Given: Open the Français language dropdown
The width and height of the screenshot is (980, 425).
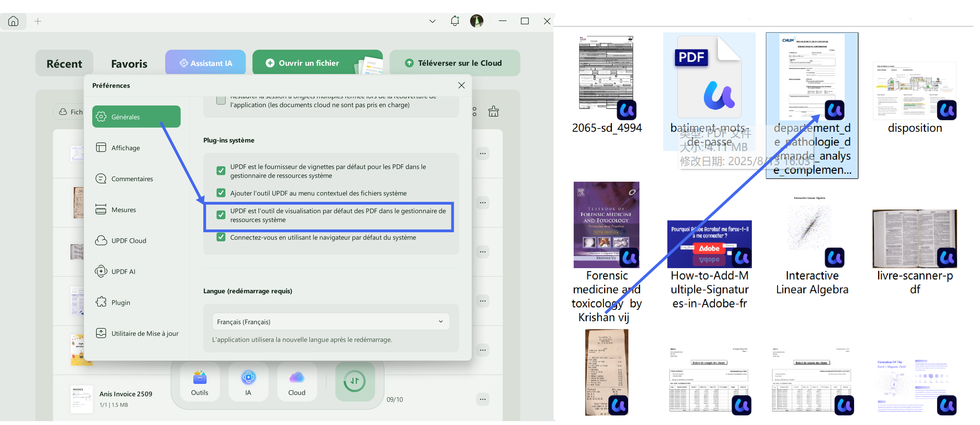Looking at the screenshot, I should 331,321.
